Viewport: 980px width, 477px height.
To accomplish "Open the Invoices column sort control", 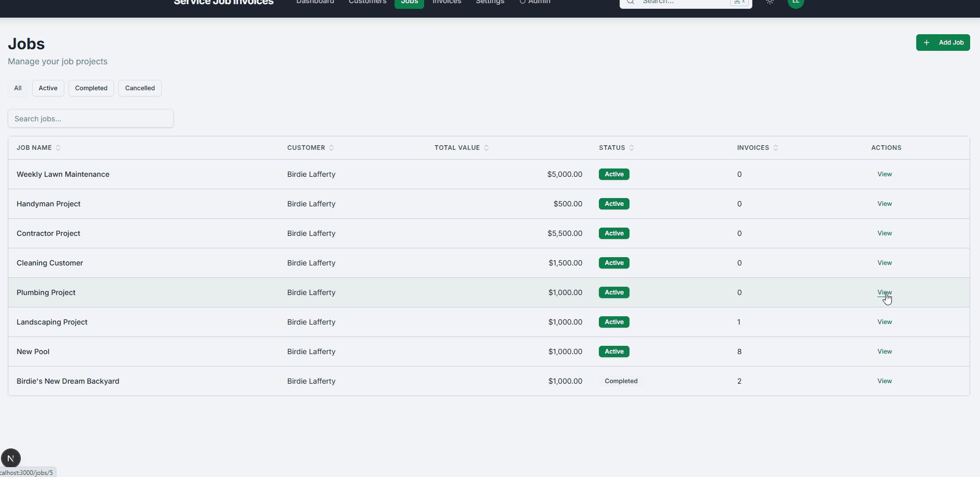I will (x=776, y=147).
